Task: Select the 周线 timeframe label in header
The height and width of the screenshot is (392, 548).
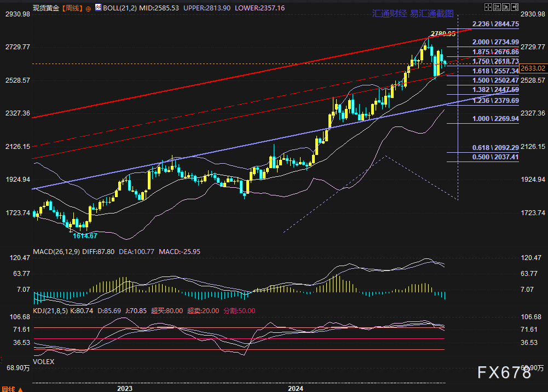Action: (72, 9)
